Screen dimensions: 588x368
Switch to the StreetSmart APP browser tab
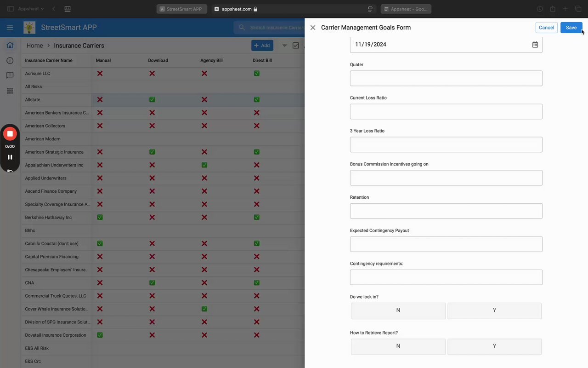click(182, 9)
